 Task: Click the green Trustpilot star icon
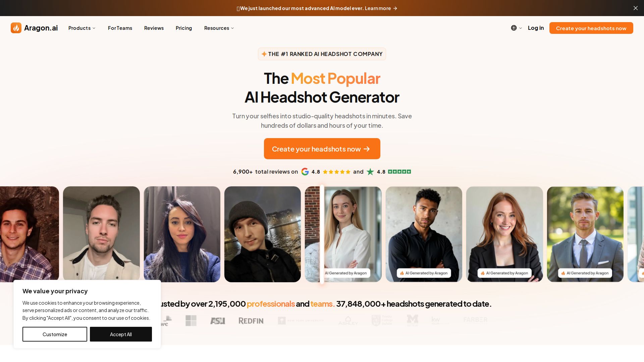click(370, 172)
